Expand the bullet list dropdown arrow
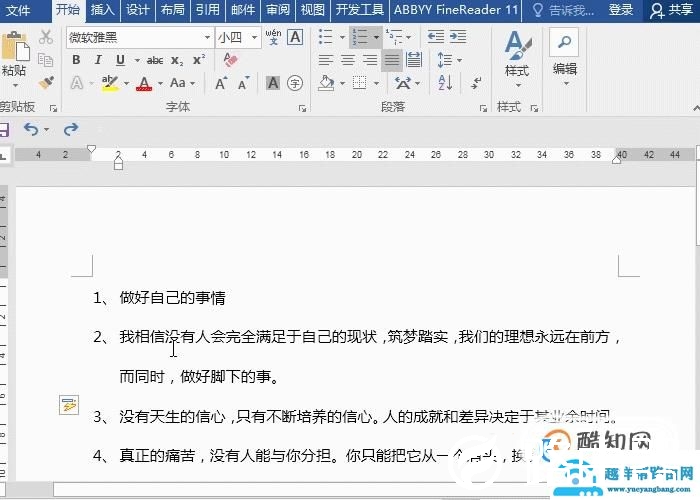Image resolution: width=700 pixels, height=500 pixels. click(342, 38)
